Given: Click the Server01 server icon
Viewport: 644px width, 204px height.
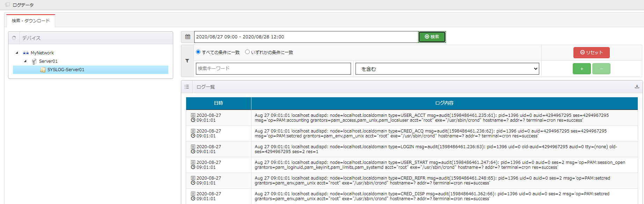Looking at the screenshot, I should coord(34,61).
